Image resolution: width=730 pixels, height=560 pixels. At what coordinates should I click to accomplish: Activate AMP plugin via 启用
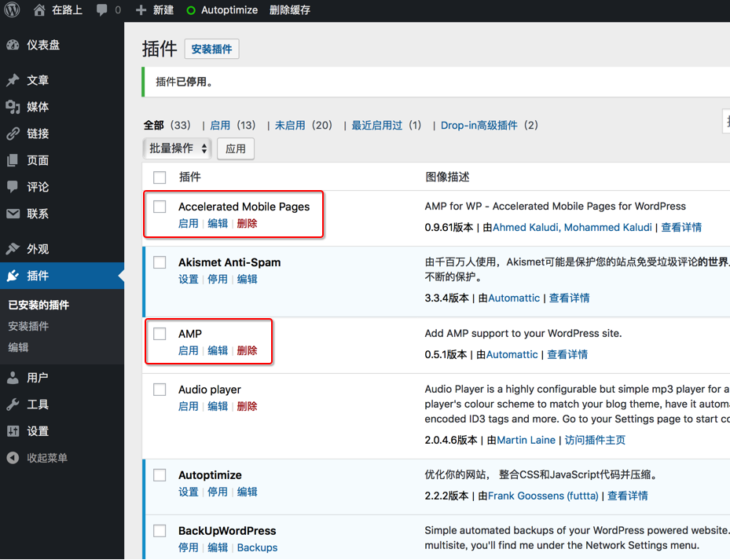click(189, 350)
